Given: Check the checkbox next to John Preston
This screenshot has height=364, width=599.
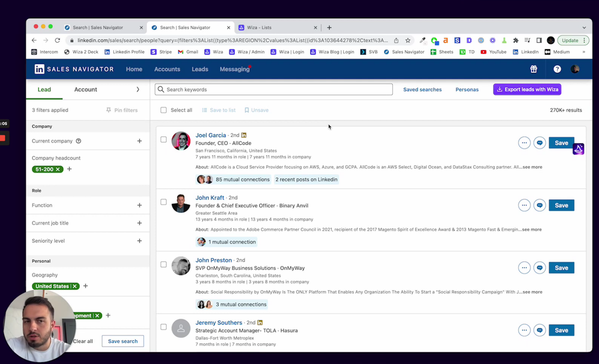Looking at the screenshot, I should coord(163,264).
